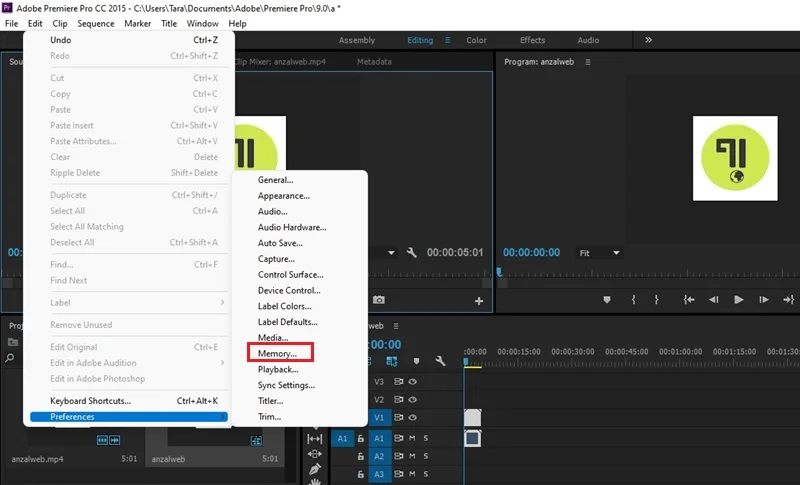Open Source monitor wrench settings

411,252
